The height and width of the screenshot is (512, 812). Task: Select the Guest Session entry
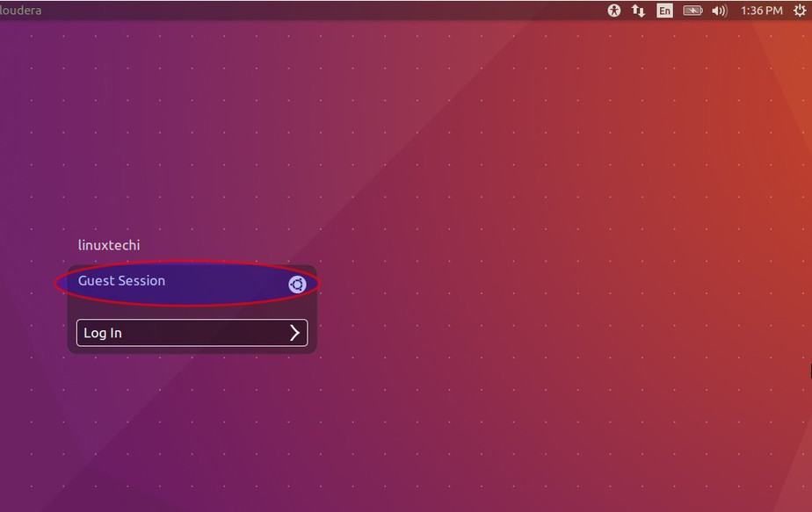(121, 281)
